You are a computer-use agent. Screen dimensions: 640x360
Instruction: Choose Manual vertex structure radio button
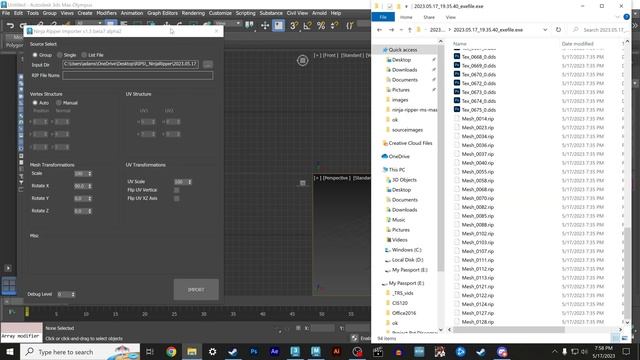[x=59, y=103]
